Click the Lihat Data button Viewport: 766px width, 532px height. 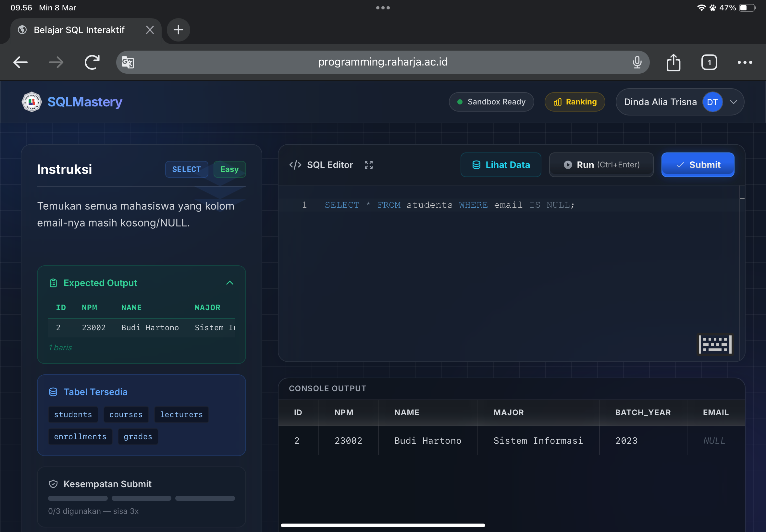(500, 165)
